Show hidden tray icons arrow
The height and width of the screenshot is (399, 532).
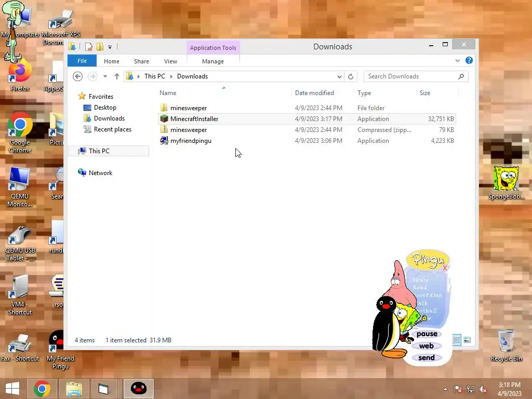click(445, 389)
